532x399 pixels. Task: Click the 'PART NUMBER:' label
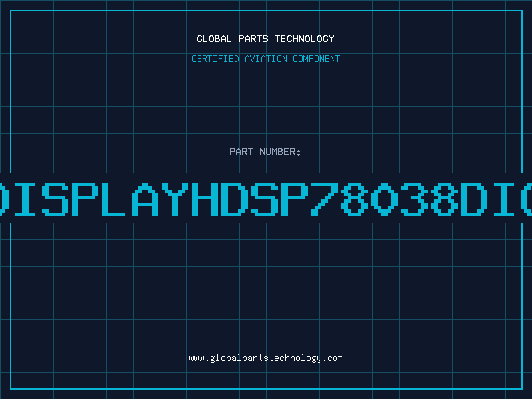click(265, 152)
